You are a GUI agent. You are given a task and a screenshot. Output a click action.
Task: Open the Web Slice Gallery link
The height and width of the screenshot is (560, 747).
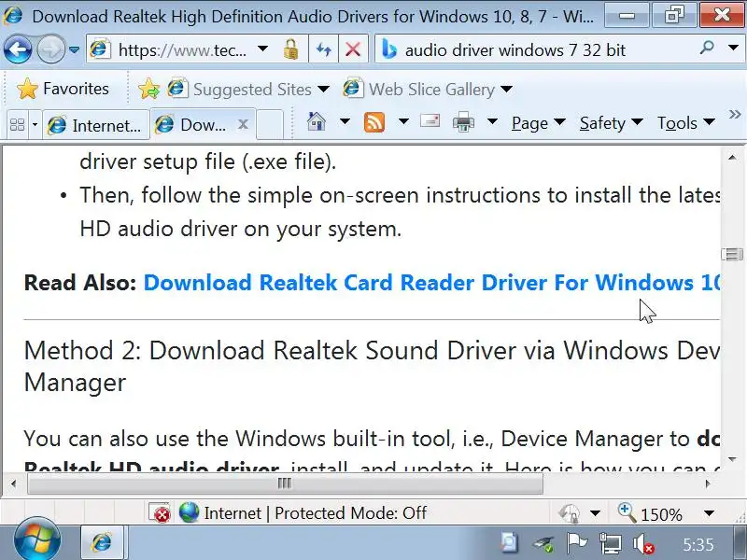click(x=428, y=89)
